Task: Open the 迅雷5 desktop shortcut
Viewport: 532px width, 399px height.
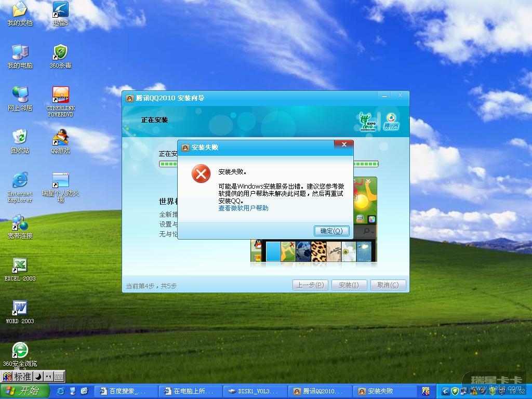Action: (x=60, y=14)
